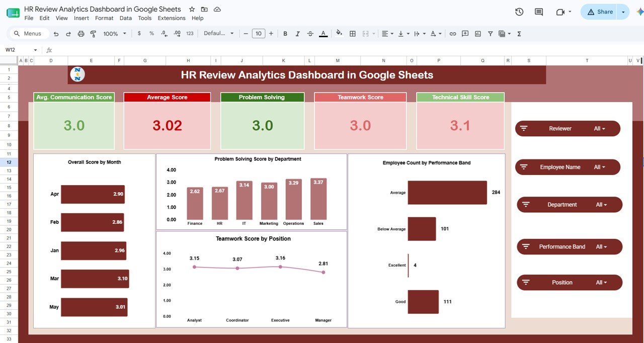This screenshot has width=644, height=343.
Task: Open the Employee Name slicer filter
Action: click(x=568, y=167)
